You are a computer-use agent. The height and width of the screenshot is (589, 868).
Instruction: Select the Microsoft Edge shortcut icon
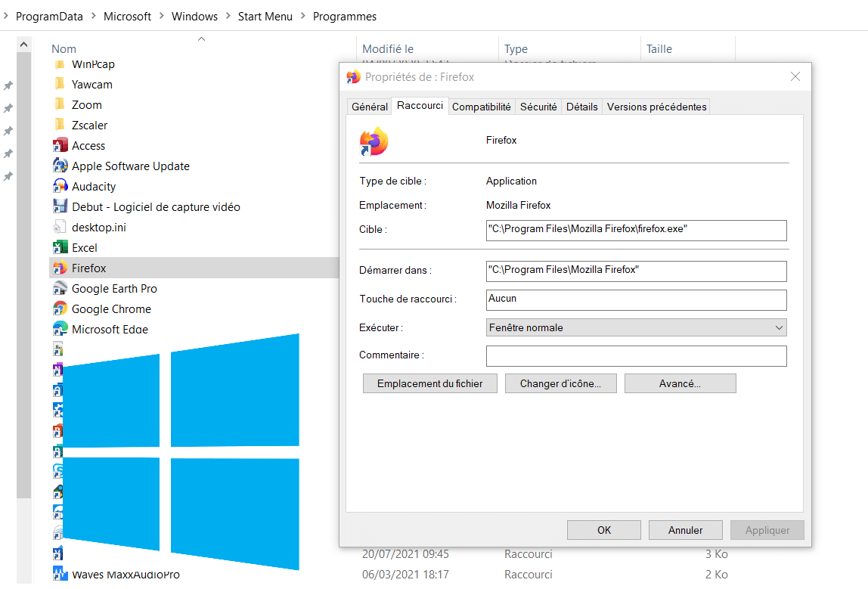tap(60, 330)
